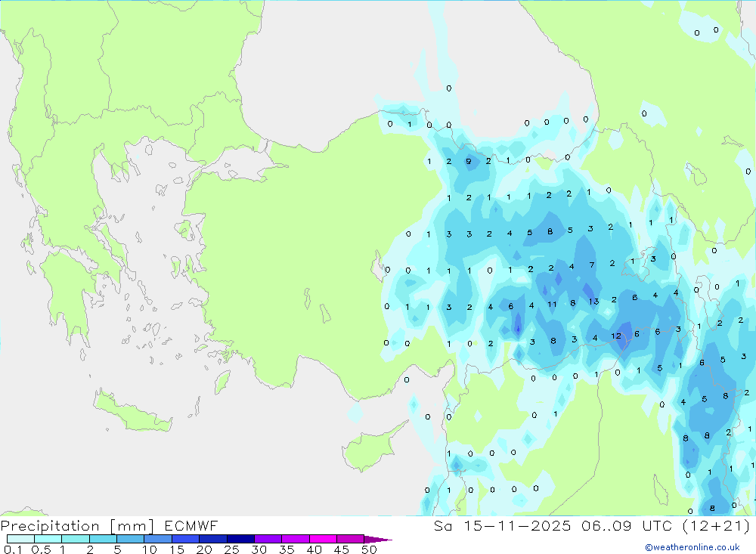Click the above-50 arrow tip of the legend
The width and height of the screenshot is (756, 554).
point(378,540)
